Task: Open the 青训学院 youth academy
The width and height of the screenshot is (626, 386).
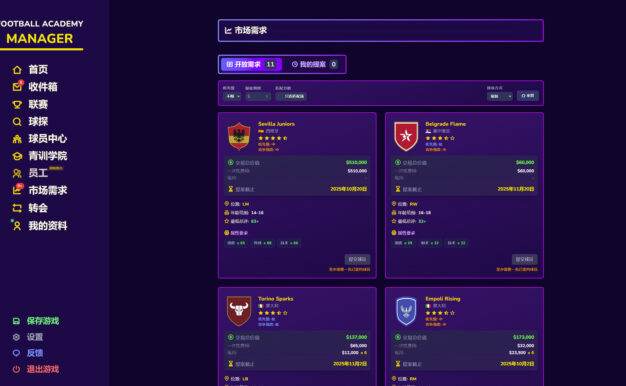Action: tap(40, 156)
